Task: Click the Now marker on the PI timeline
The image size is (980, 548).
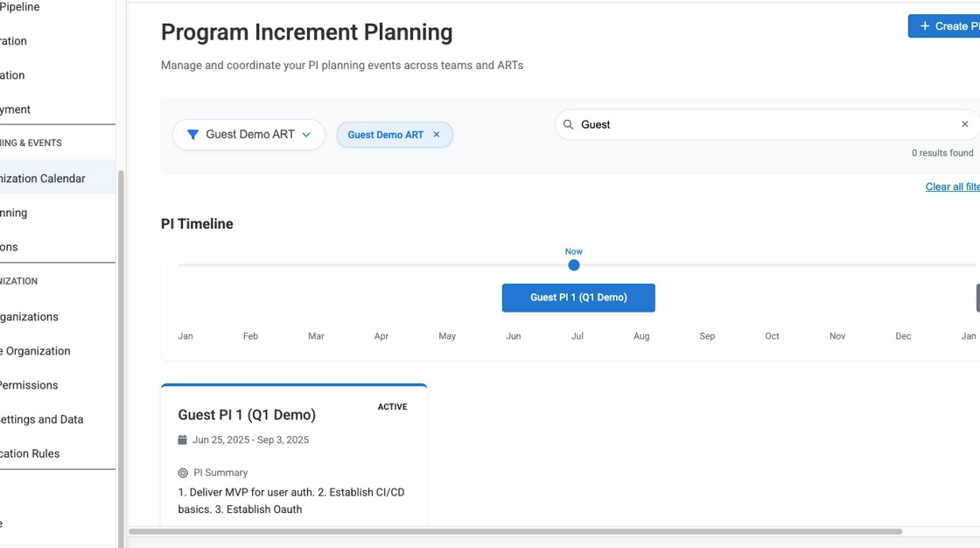Action: (x=573, y=264)
